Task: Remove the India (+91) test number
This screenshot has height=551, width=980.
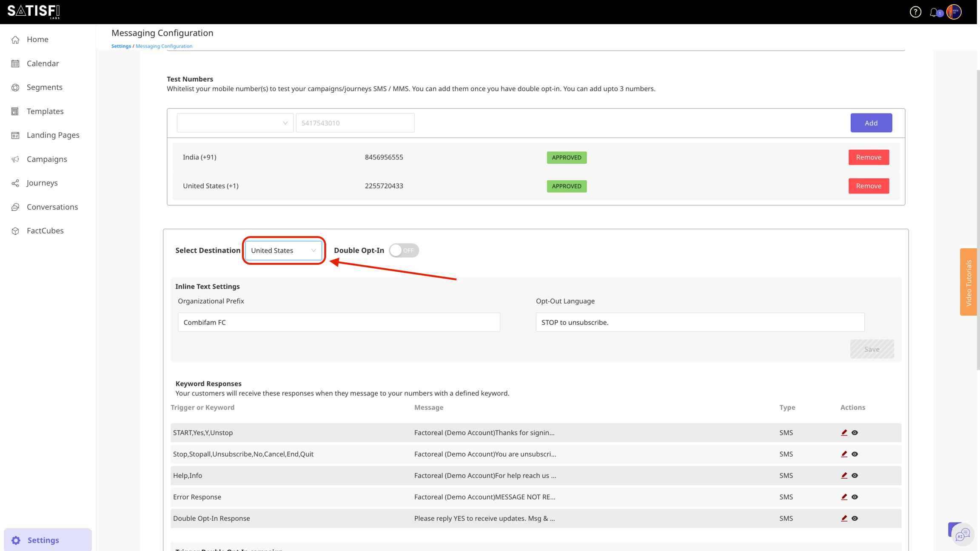Action: [868, 157]
